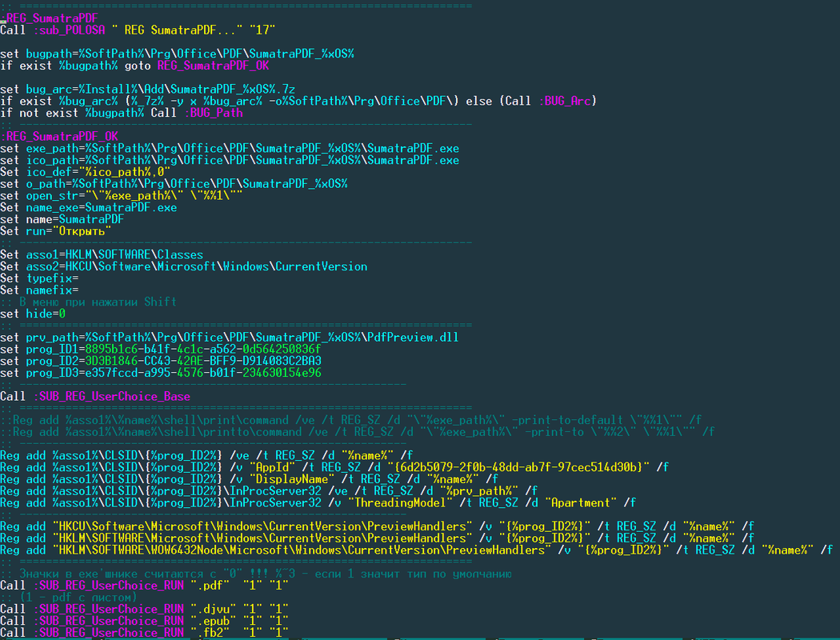Image resolution: width=840 pixels, height=640 pixels.
Task: Click the "Set namefix=" line
Action: 40,290
